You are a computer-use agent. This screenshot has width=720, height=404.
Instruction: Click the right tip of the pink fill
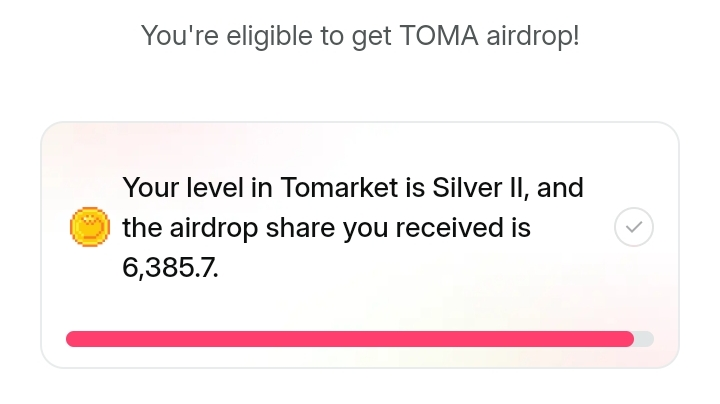tap(629, 339)
